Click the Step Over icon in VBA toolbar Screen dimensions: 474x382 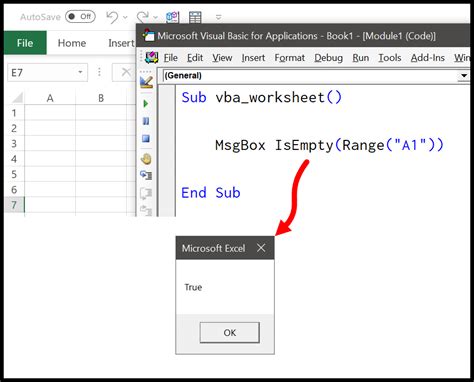tap(146, 193)
